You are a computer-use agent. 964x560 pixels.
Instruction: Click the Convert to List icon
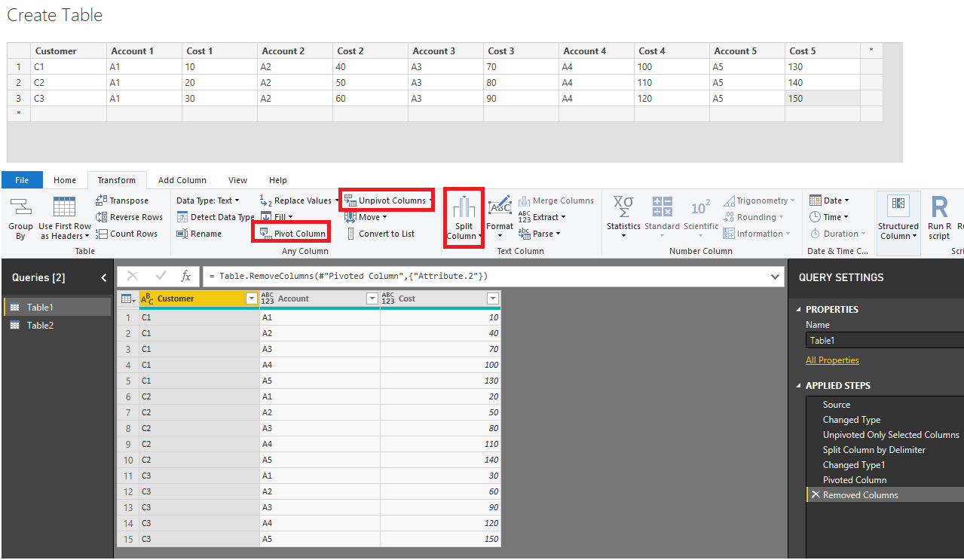351,234
